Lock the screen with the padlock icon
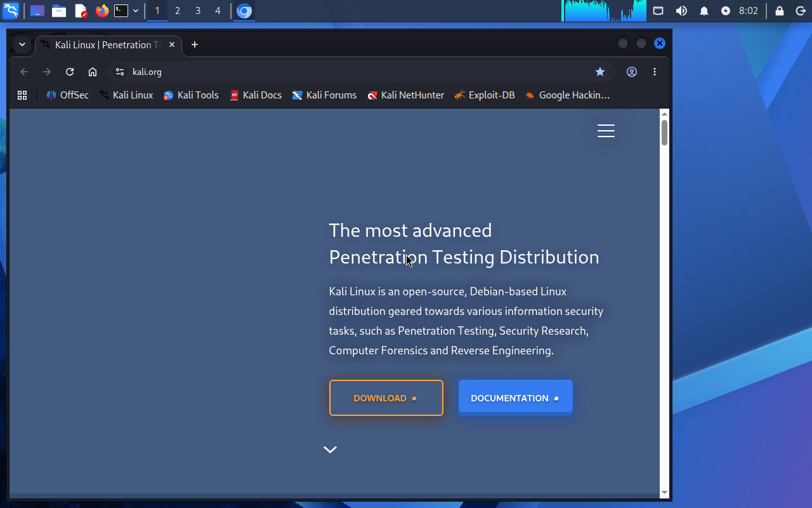The width and height of the screenshot is (812, 508). pyautogui.click(x=780, y=11)
